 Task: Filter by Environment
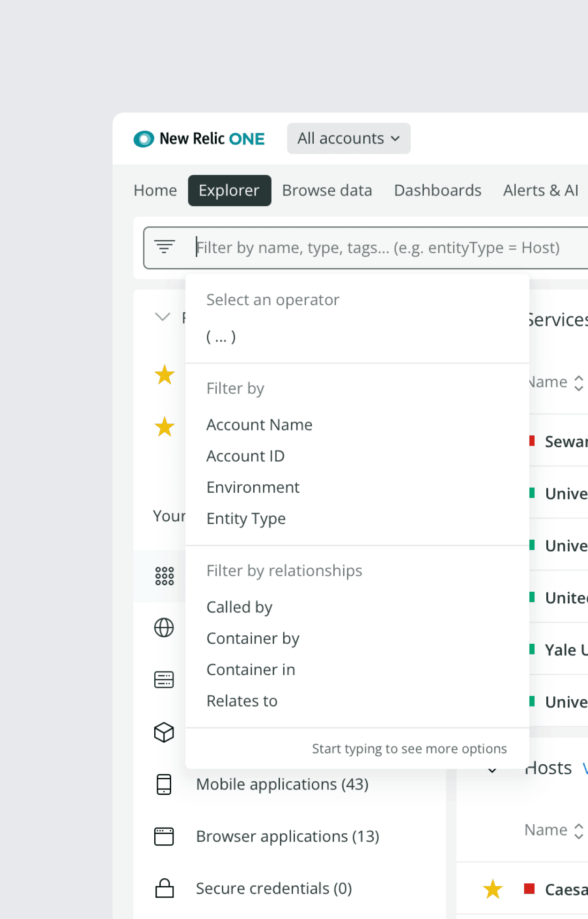[x=253, y=488]
